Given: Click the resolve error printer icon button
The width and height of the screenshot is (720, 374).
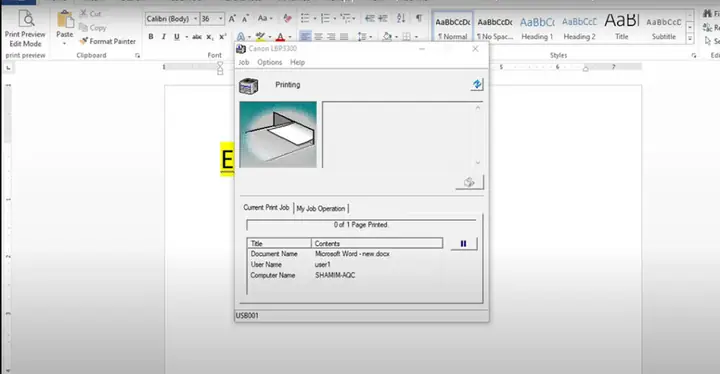Looking at the screenshot, I should 469,182.
